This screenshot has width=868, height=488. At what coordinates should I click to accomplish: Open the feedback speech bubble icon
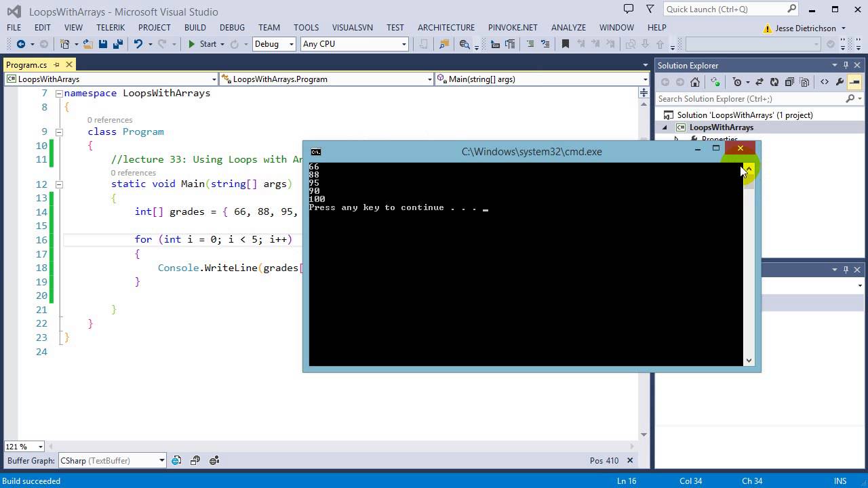pos(629,9)
